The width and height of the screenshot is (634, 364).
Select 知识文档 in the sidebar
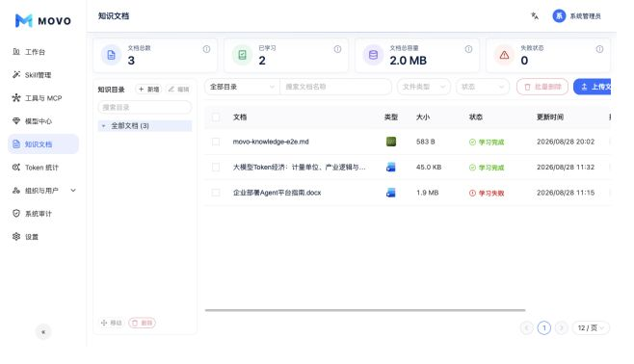(x=43, y=144)
